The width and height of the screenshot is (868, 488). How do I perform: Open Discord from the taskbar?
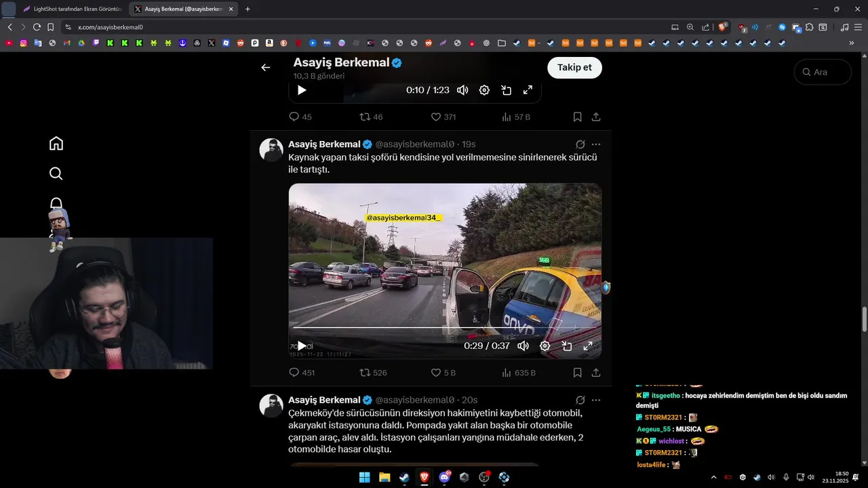pyautogui.click(x=445, y=477)
